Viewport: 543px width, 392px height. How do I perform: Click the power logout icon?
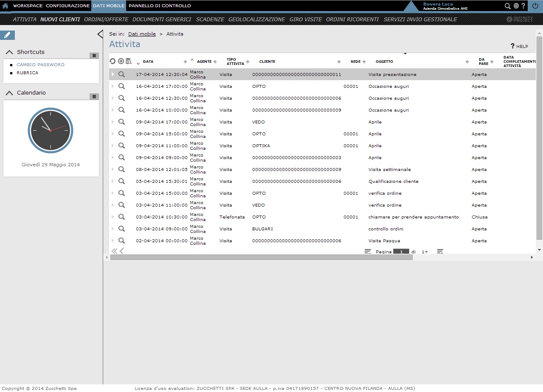coord(535,6)
